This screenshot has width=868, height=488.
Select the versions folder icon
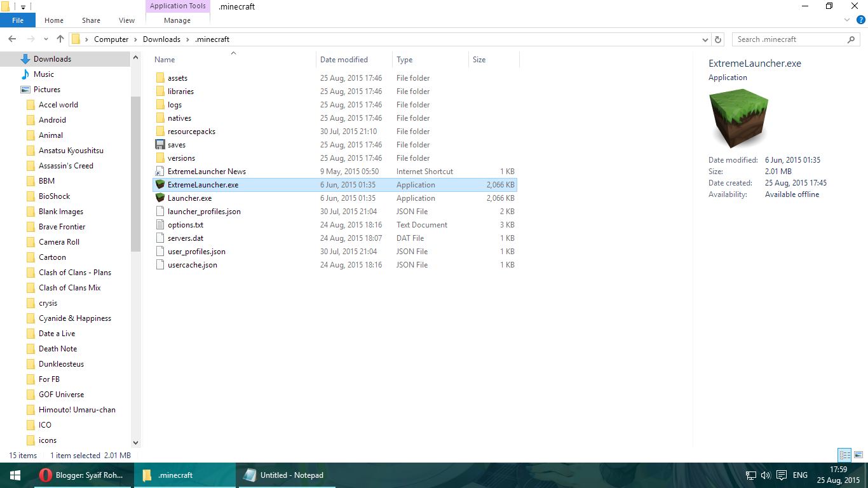click(x=160, y=158)
